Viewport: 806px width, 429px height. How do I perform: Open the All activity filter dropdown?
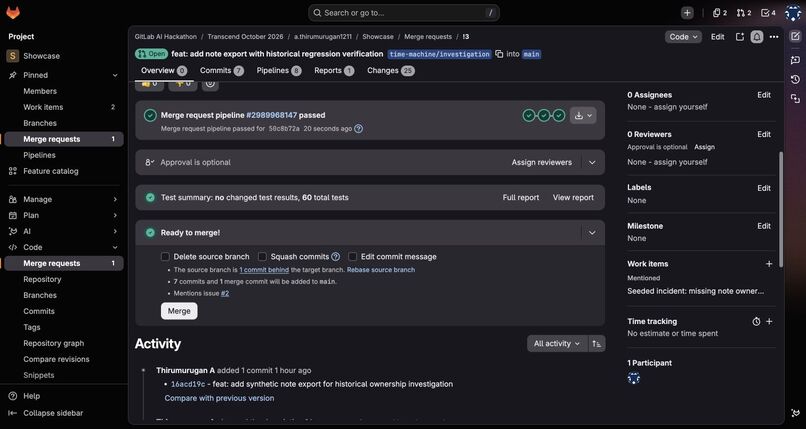[x=557, y=343]
